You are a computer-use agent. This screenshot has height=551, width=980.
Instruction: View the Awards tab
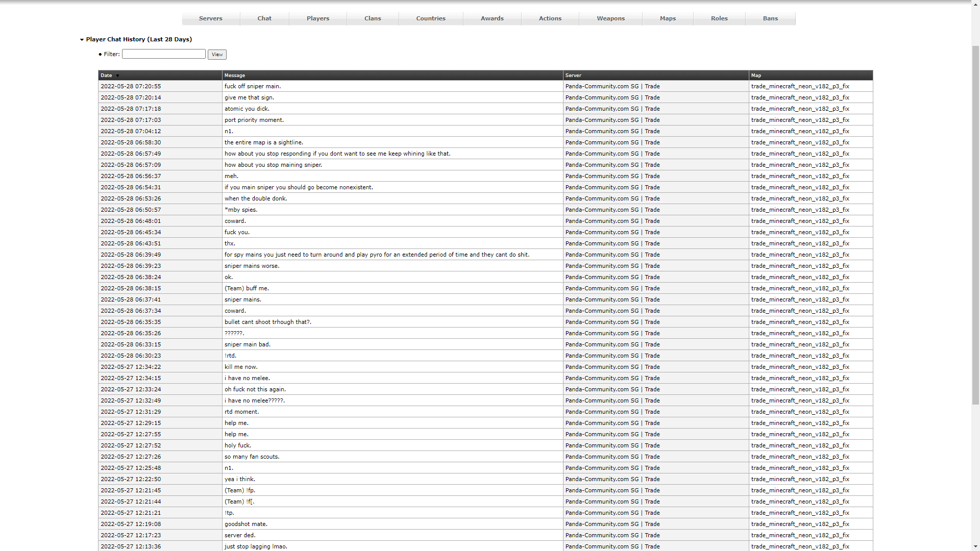(x=492, y=18)
